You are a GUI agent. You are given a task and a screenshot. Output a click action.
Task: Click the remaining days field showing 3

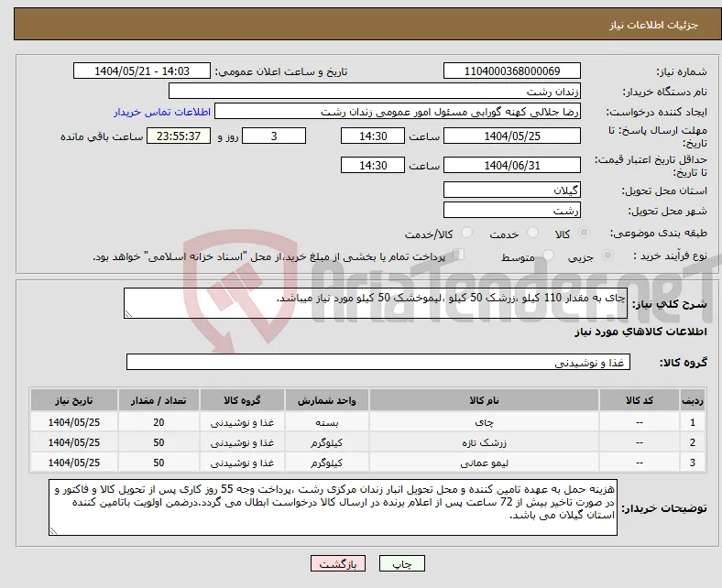[x=274, y=136]
